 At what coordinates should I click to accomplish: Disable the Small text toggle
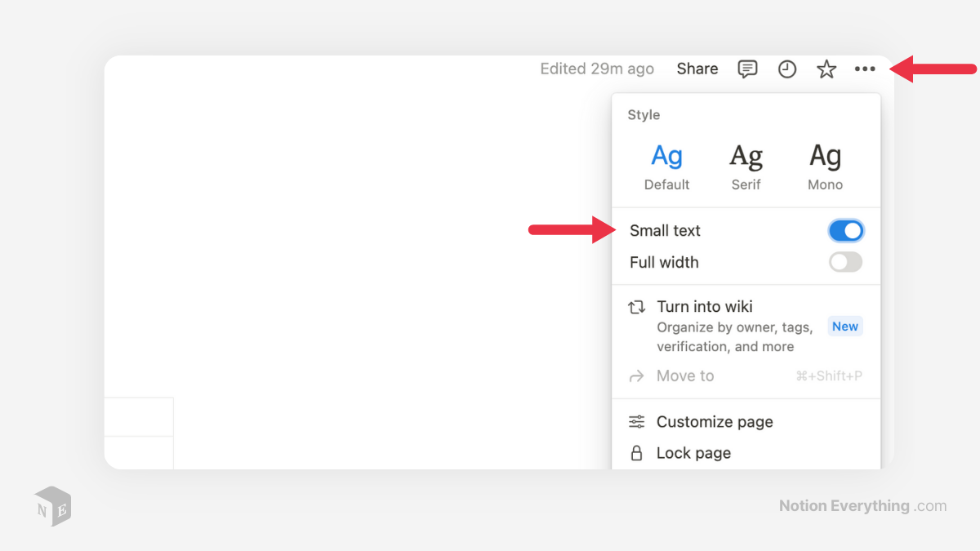pos(845,231)
